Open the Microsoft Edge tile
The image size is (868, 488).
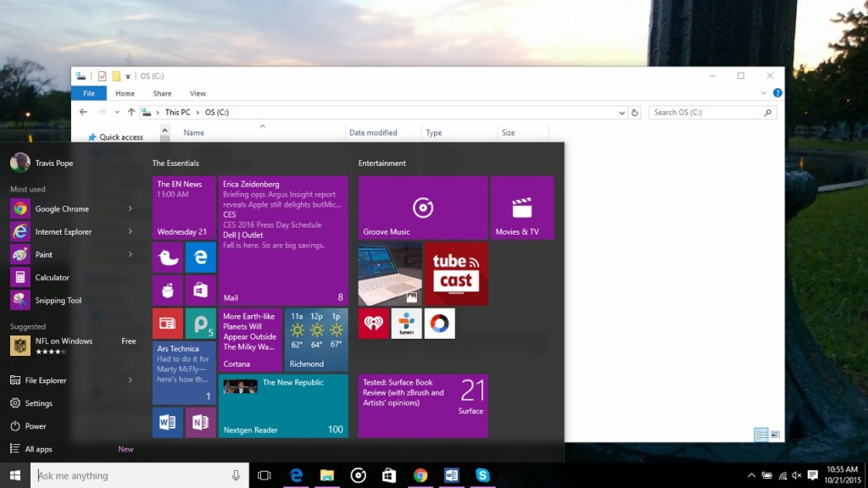[201, 256]
